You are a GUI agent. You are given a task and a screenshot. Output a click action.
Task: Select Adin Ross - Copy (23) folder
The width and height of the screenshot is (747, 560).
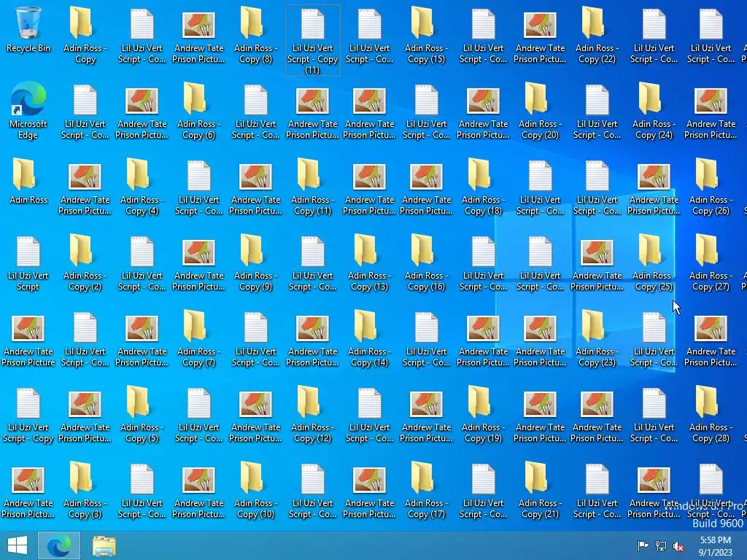597,338
